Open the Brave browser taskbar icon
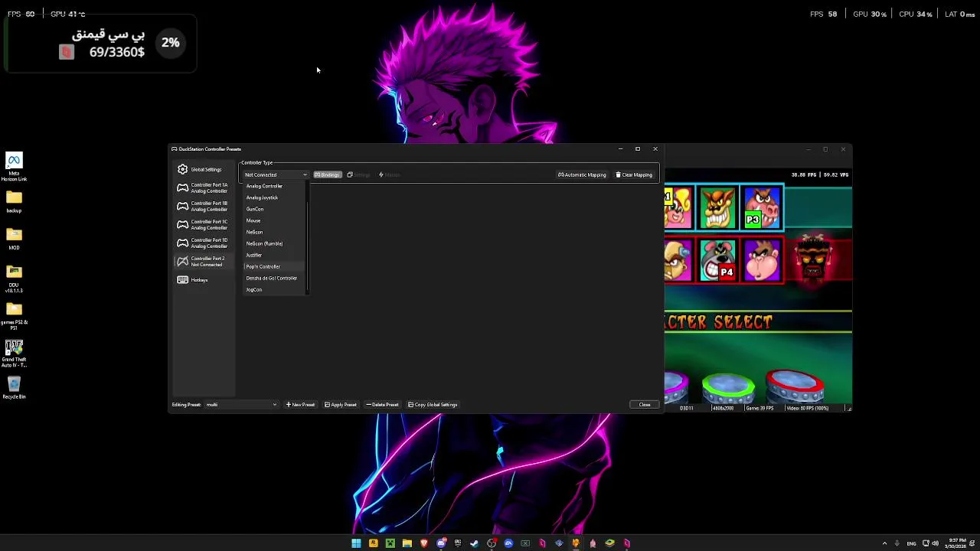 [x=424, y=543]
